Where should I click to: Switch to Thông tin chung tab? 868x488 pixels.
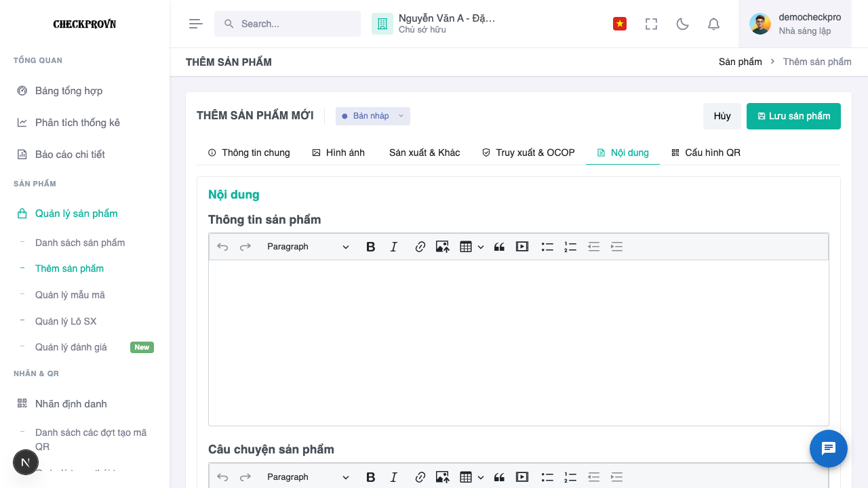click(249, 152)
